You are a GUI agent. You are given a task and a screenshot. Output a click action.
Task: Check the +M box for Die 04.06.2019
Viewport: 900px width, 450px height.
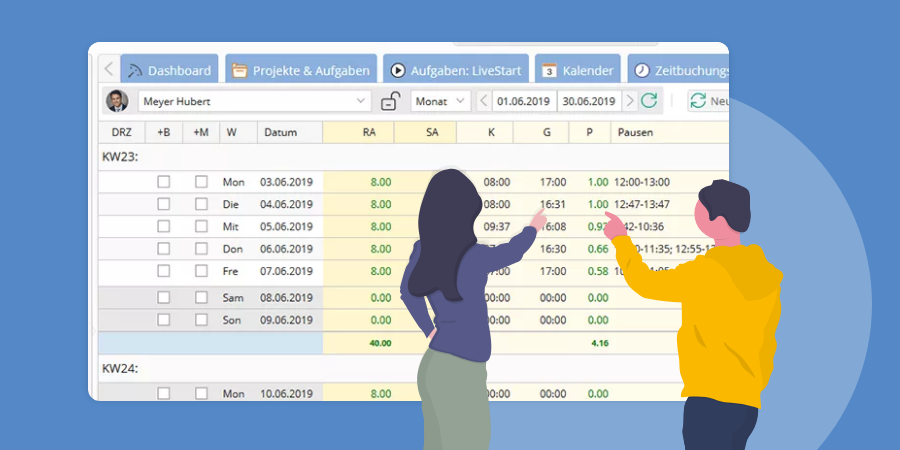[201, 204]
